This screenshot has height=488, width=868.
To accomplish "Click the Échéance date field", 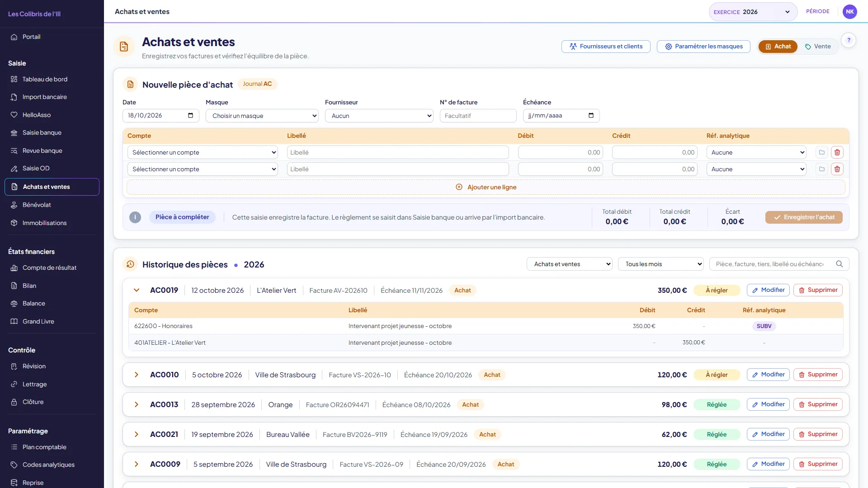I will click(561, 116).
